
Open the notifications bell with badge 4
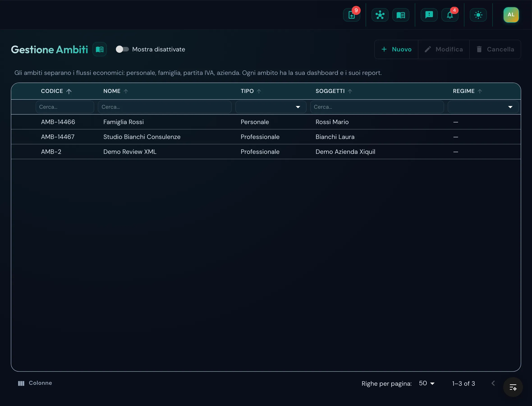click(x=450, y=15)
